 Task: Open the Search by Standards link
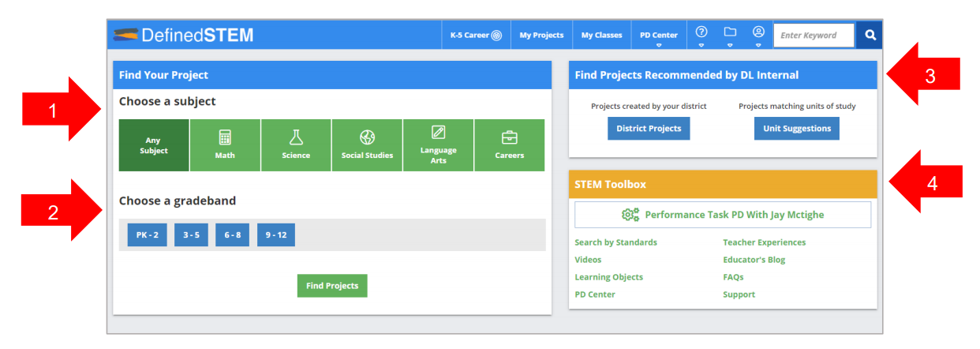[x=616, y=242]
